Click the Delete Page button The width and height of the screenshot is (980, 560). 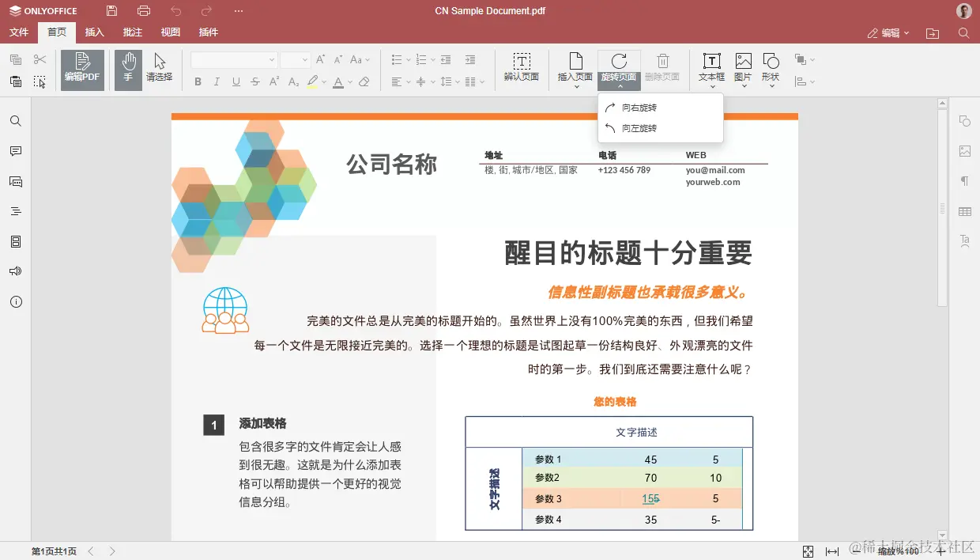(662, 67)
